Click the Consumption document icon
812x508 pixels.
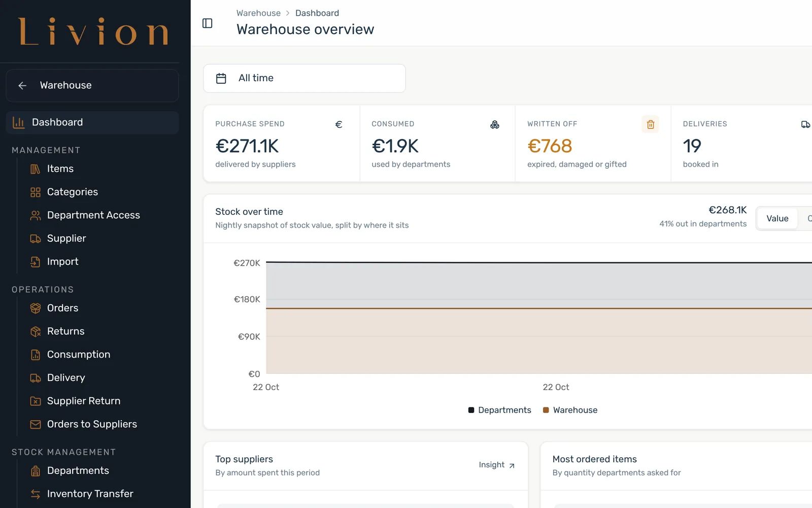[35, 355]
